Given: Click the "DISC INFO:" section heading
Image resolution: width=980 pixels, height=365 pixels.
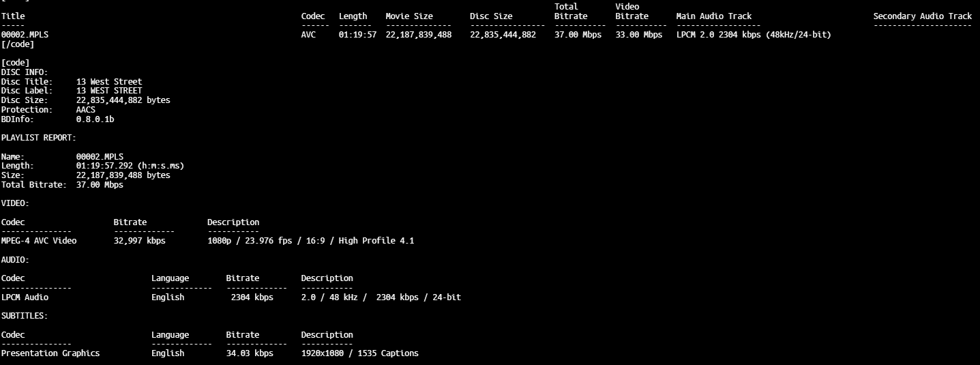Looking at the screenshot, I should click(25, 72).
